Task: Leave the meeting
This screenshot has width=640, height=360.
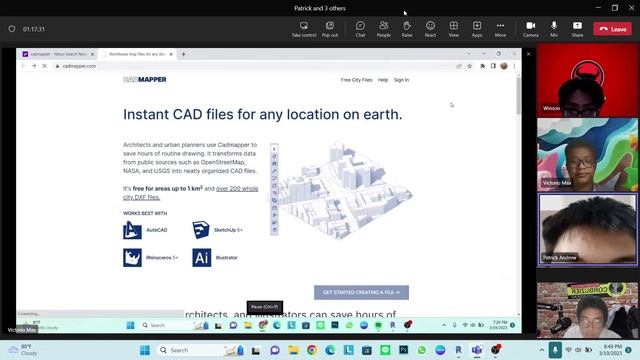Action: 612,29
